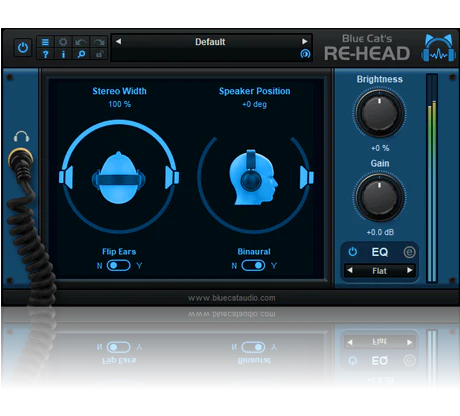The image size is (460, 416).
Task: Toggle the Flip Ears switch
Action: (x=118, y=265)
